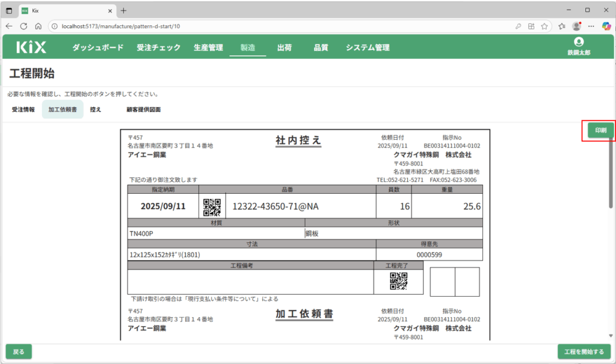Click the QR code next to 品番

click(212, 207)
